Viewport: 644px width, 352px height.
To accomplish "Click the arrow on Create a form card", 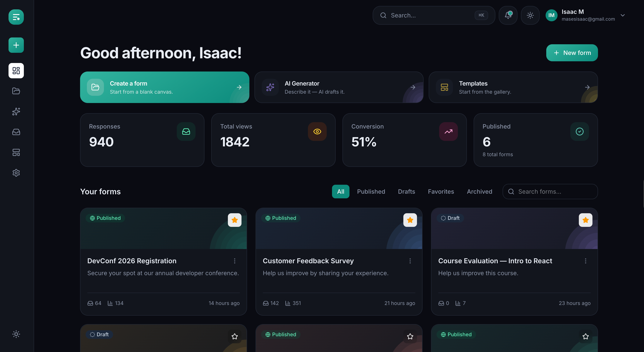I will pos(239,87).
